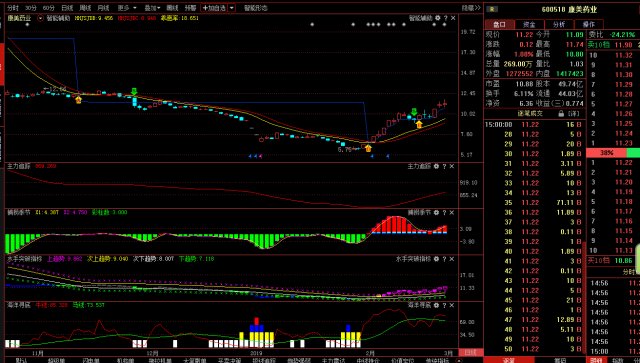Expand the 更多 period dropdown

pyautogui.click(x=127, y=8)
